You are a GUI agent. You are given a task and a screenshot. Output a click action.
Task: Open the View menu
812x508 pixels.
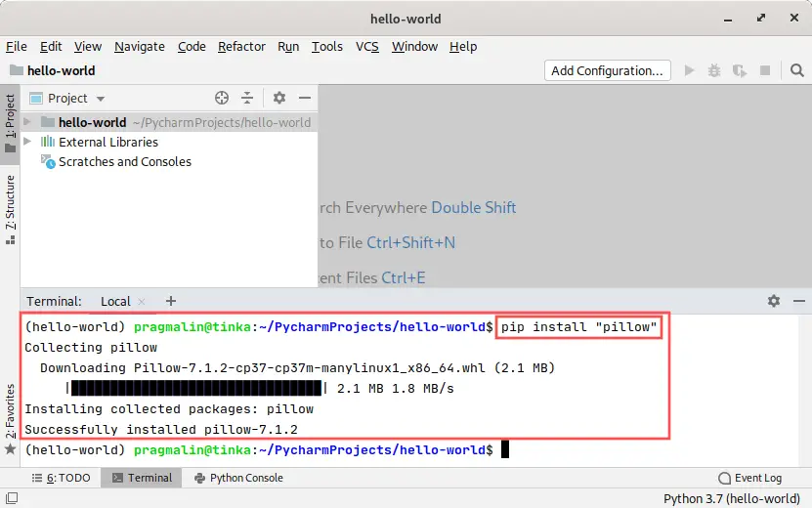point(88,47)
